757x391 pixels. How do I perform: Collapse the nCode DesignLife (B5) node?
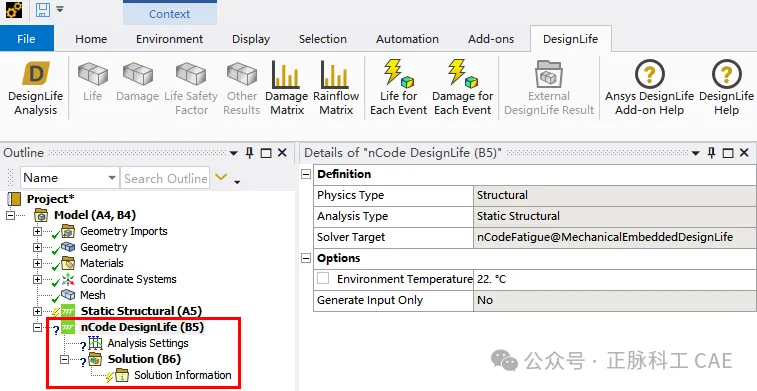click(x=37, y=327)
